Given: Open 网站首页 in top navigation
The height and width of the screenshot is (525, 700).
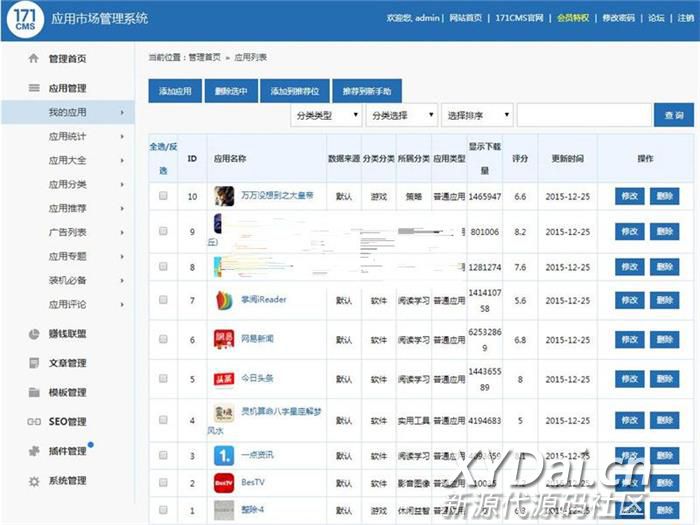Looking at the screenshot, I should (x=466, y=18).
